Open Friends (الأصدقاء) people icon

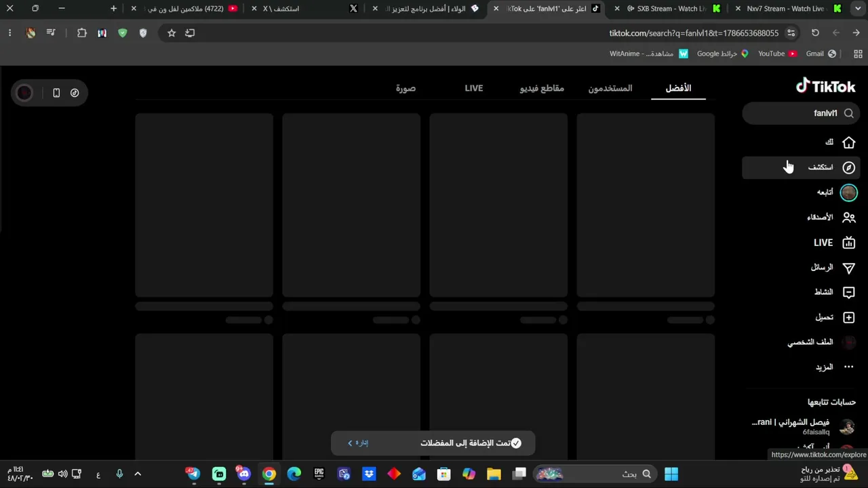(848, 218)
